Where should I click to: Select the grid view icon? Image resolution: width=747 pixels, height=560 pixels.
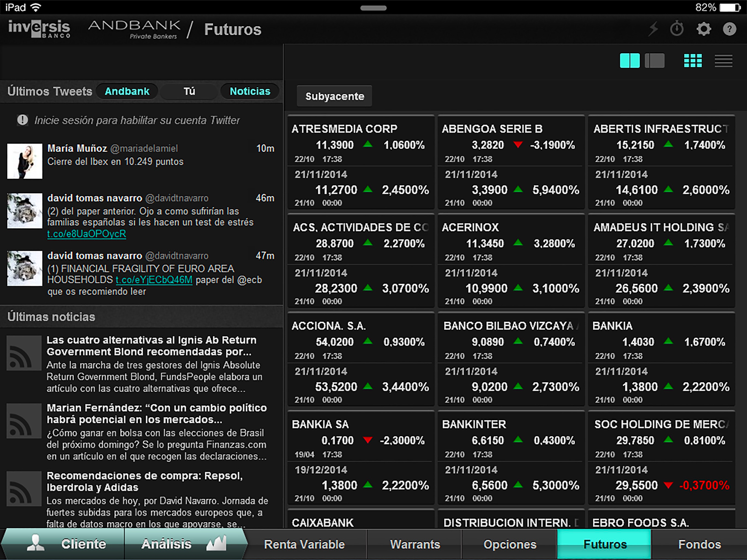[x=693, y=61]
